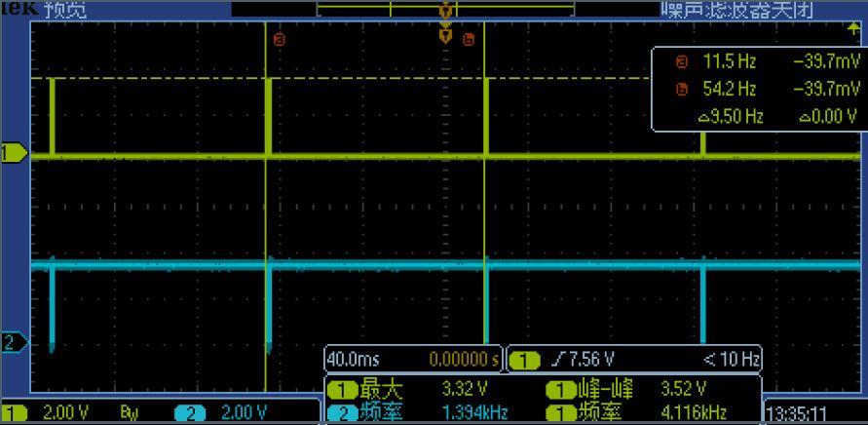This screenshot has height=425, width=868.
Task: Click the channel 1 频率 measurement badge
Action: tap(560, 412)
